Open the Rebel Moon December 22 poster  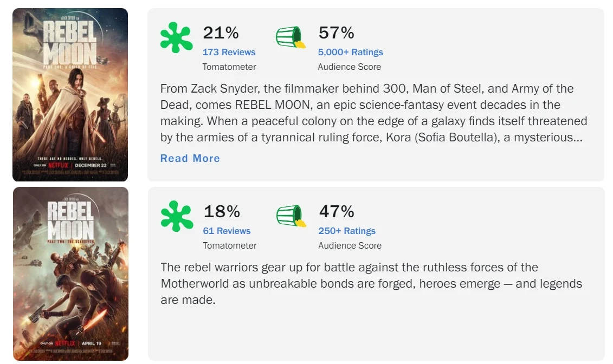click(70, 95)
